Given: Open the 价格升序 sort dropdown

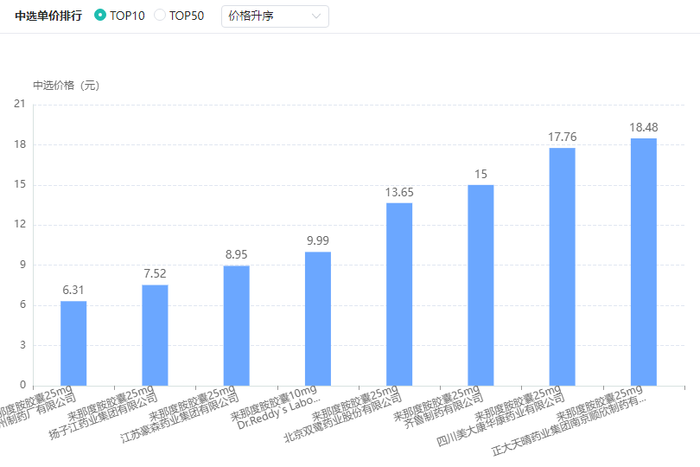Looking at the screenshot, I should 275,16.
